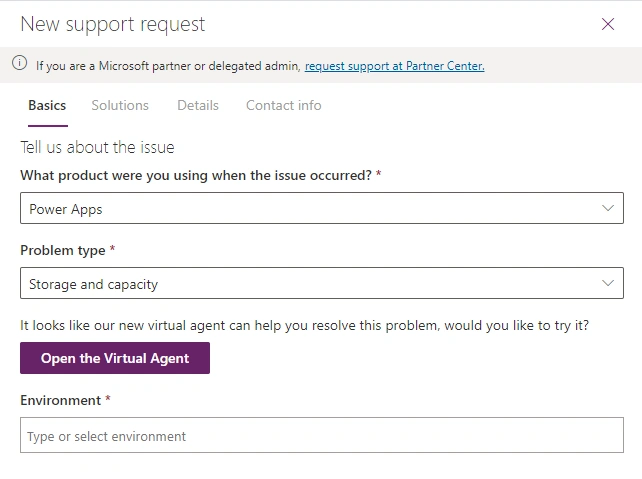This screenshot has width=642, height=479.
Task: Click Open the Virtual Agent button
Action: click(x=115, y=358)
